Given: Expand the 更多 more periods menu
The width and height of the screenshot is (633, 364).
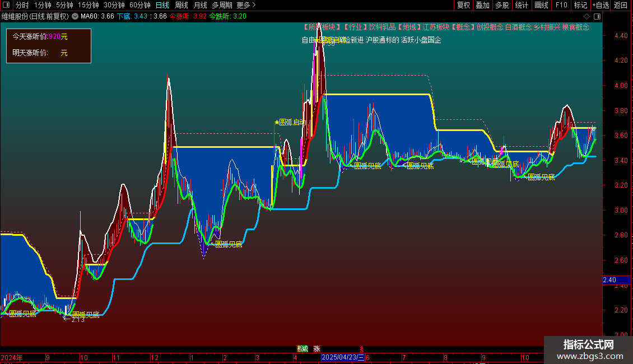Looking at the screenshot, I should [x=246, y=5].
